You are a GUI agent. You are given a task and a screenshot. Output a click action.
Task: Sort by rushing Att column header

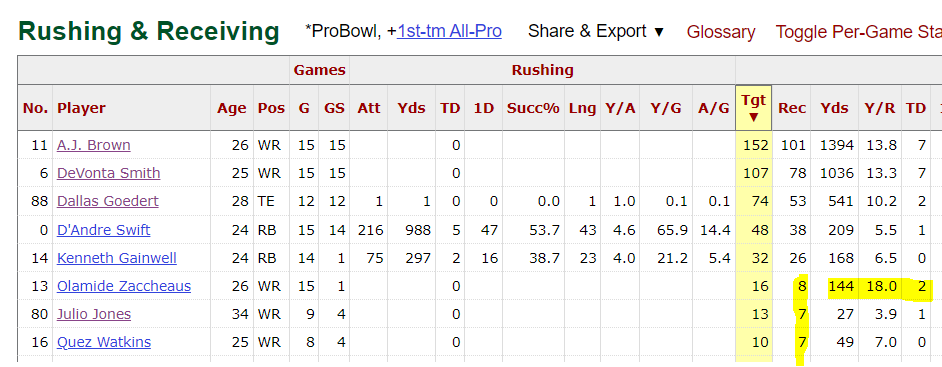coord(368,108)
